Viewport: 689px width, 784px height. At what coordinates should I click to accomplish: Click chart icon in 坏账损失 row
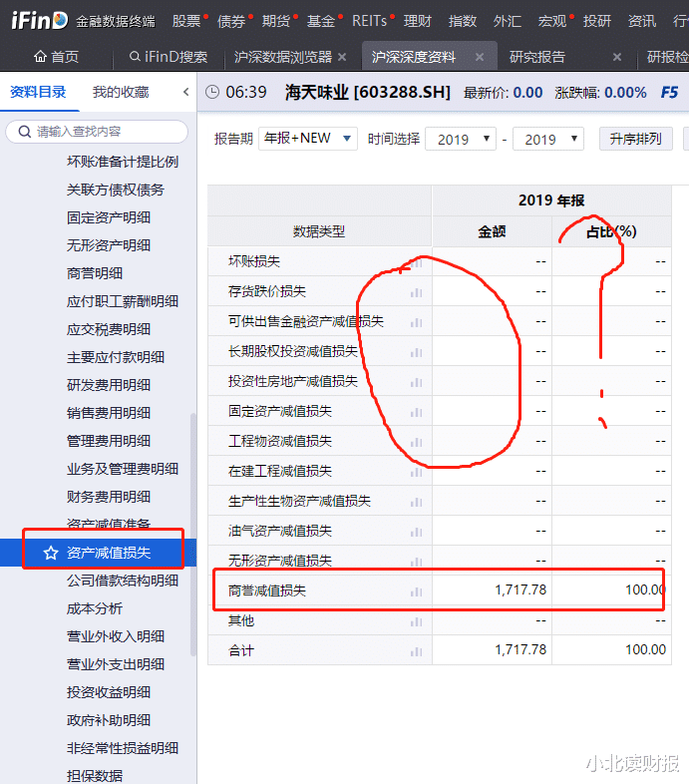(x=417, y=262)
